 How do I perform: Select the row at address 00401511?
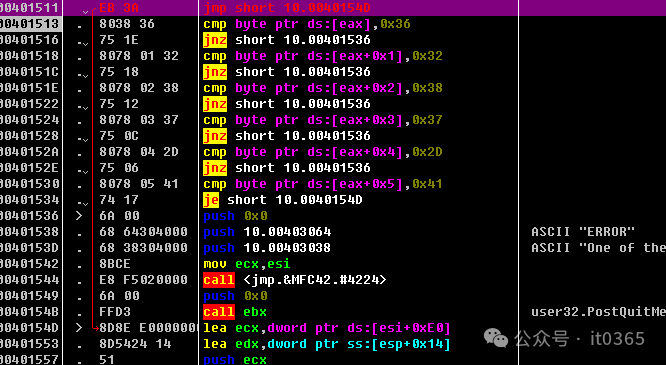click(x=333, y=8)
